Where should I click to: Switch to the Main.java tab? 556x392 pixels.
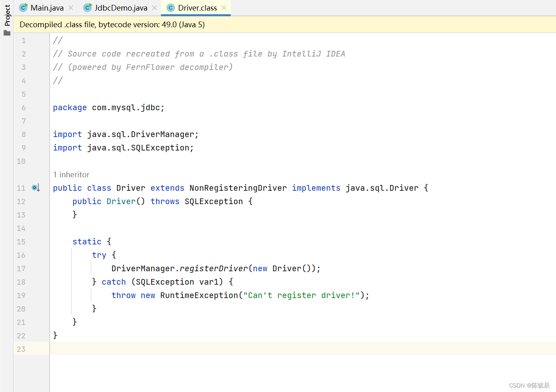coord(47,8)
